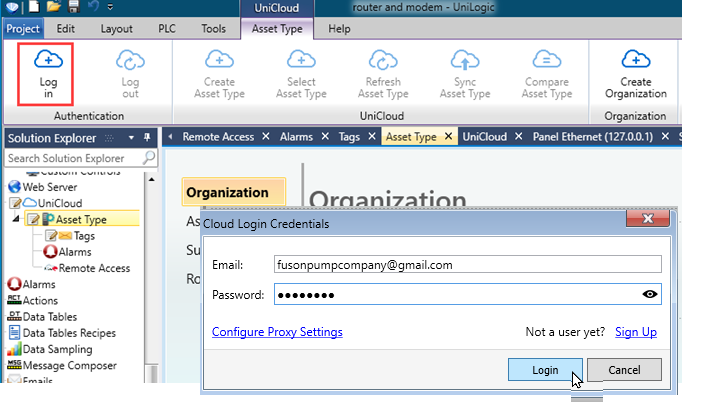Click the Solution Explorer search magnifier icon
Viewport: 703px width, 402px height.
[x=149, y=157]
